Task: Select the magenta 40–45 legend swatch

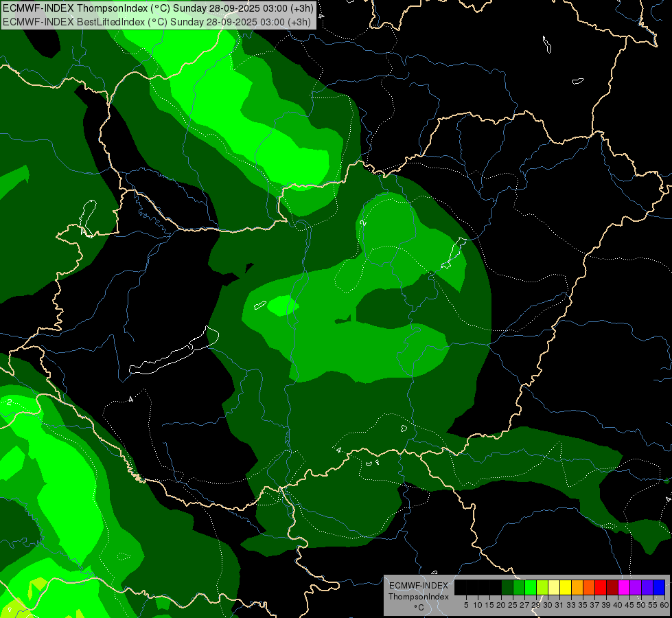Action: pyautogui.click(x=624, y=587)
